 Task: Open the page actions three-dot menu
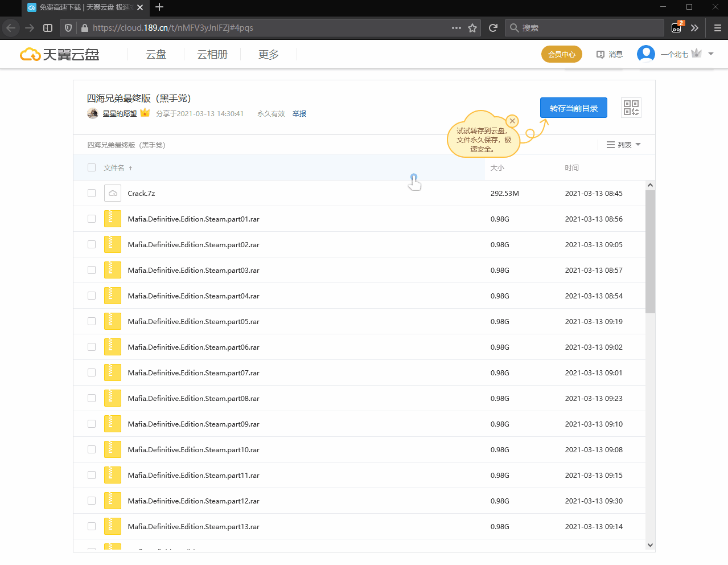(x=456, y=27)
